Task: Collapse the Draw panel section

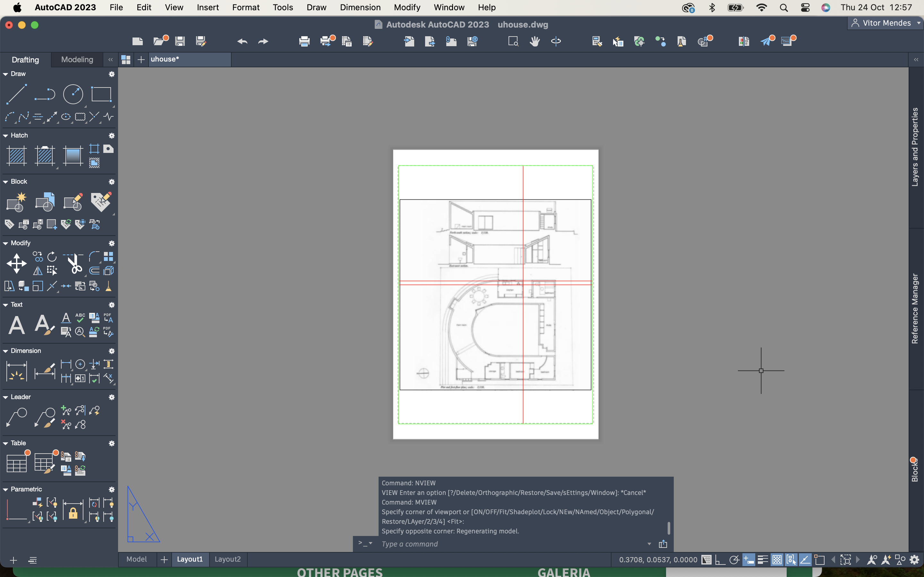Action: 5,74
